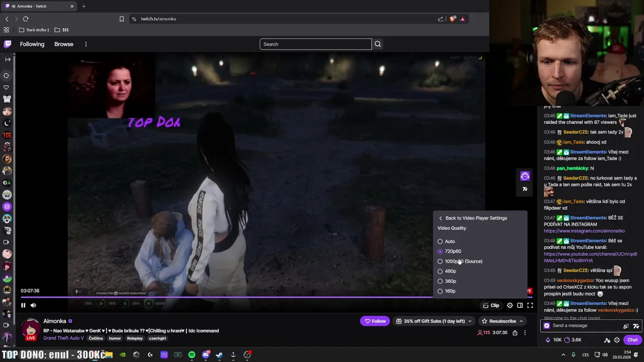Reload the page in the browser
The image size is (644, 362).
click(x=26, y=19)
